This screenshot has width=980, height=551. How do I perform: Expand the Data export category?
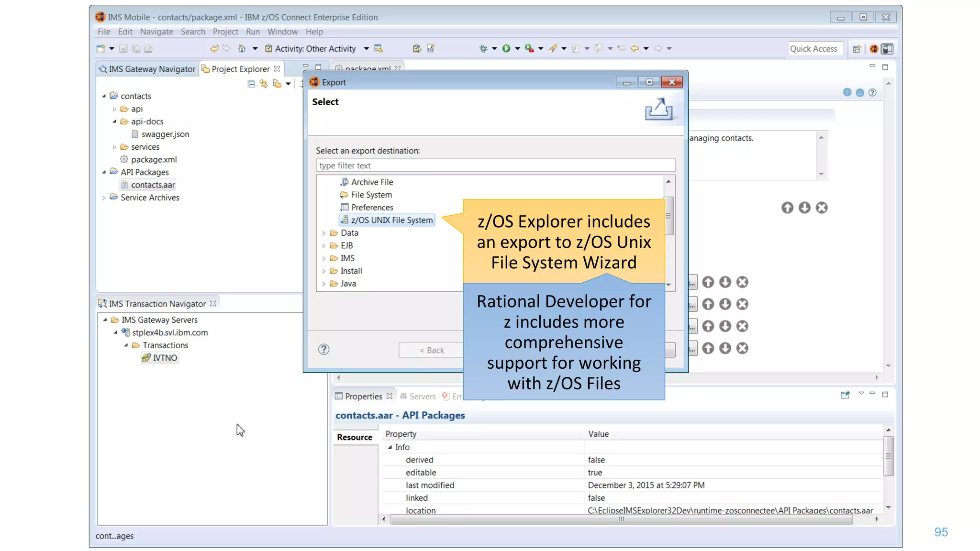click(x=324, y=233)
